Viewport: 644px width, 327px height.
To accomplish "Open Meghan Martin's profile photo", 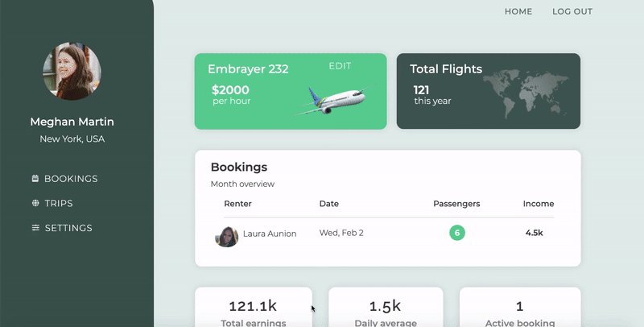I will [72, 71].
